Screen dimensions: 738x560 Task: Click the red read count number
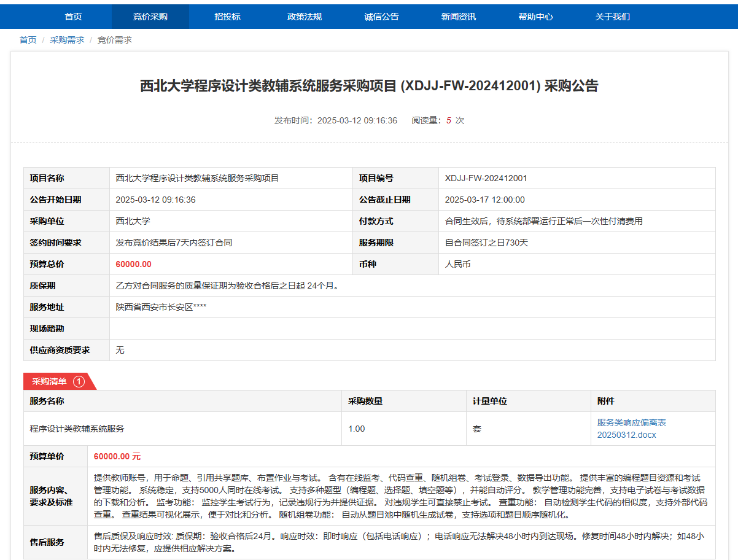[449, 120]
